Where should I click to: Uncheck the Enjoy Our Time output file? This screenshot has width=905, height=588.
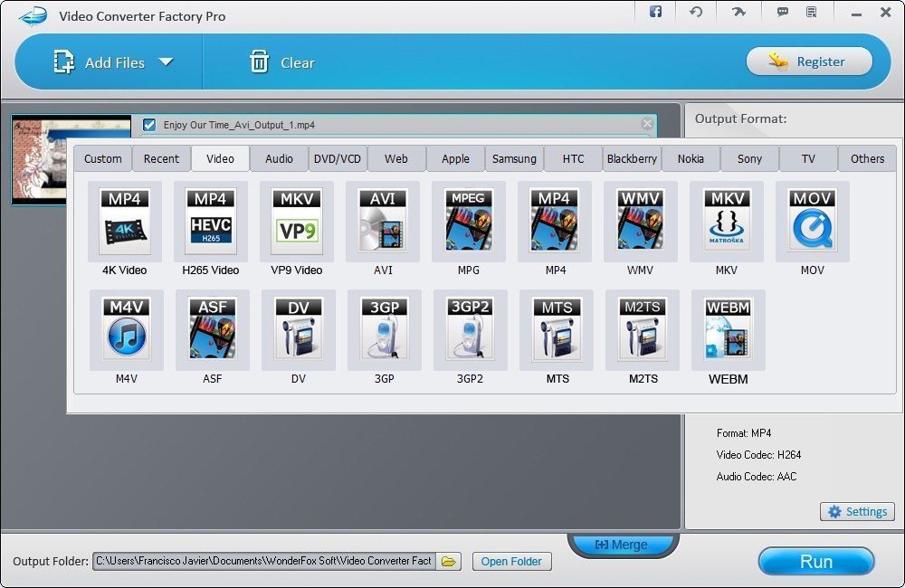149,125
